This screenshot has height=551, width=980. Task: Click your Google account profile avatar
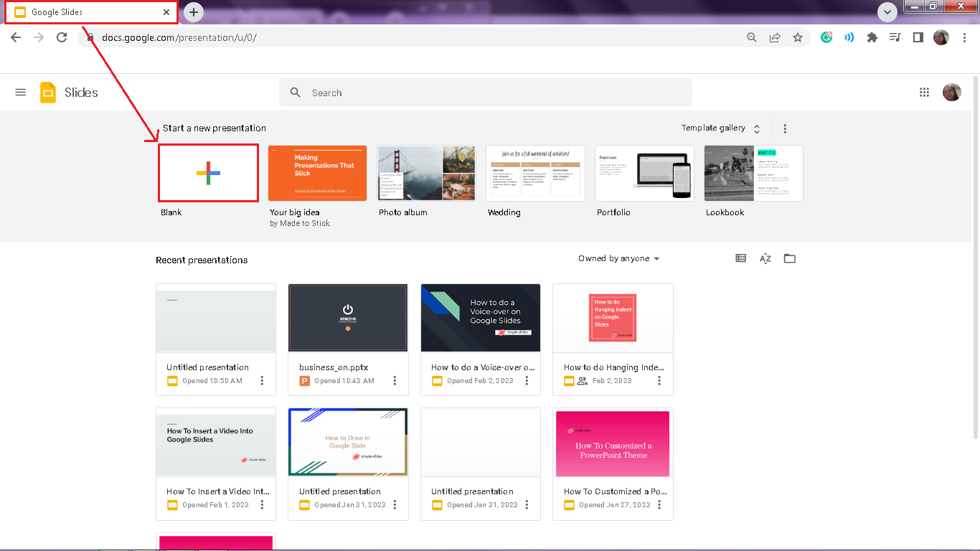pyautogui.click(x=951, y=92)
